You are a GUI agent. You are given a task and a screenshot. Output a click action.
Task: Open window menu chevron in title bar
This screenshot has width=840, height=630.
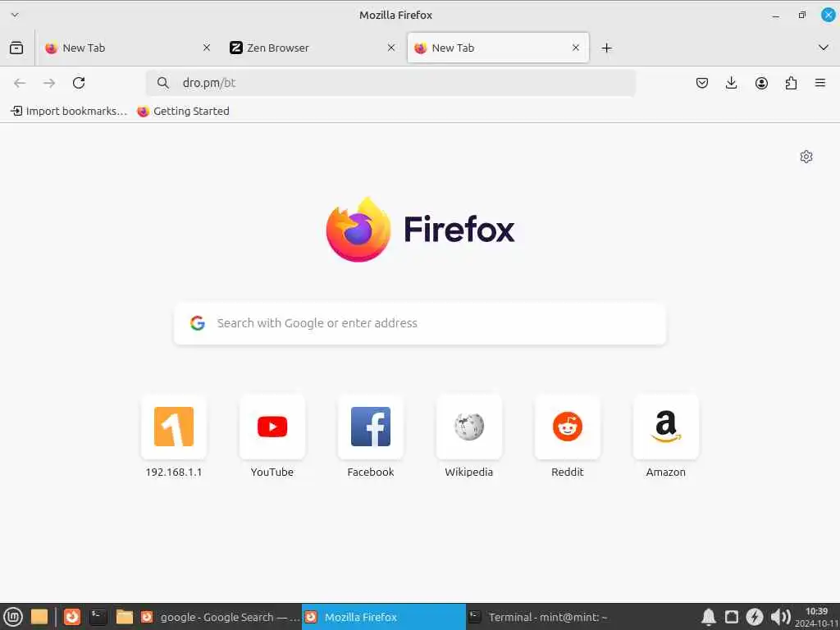pyautogui.click(x=15, y=15)
